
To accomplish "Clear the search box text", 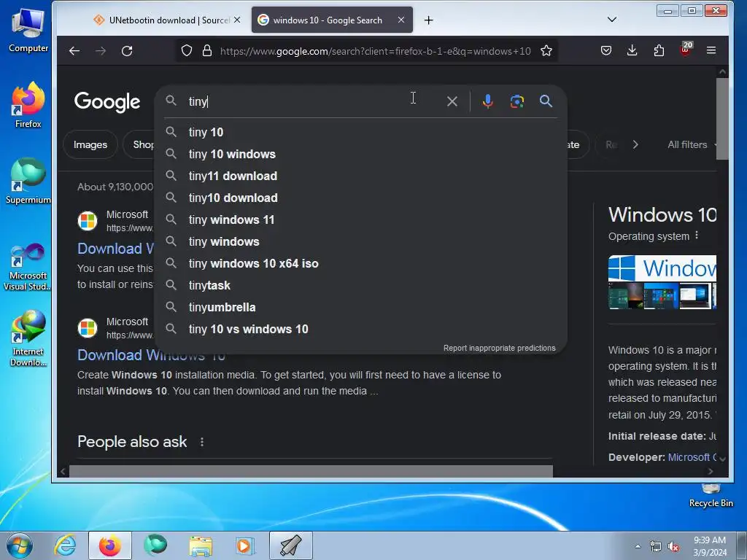I will [452, 101].
